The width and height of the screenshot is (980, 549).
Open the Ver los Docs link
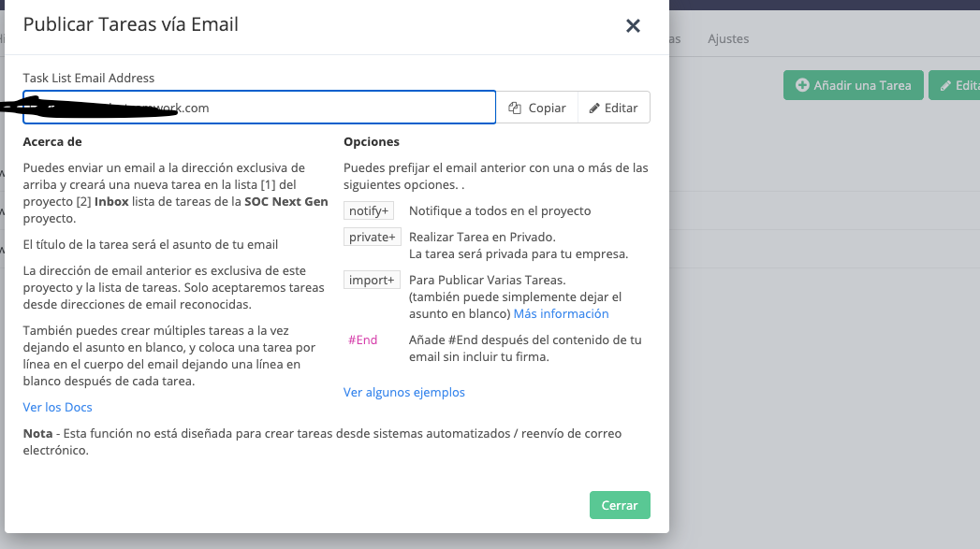(x=57, y=407)
